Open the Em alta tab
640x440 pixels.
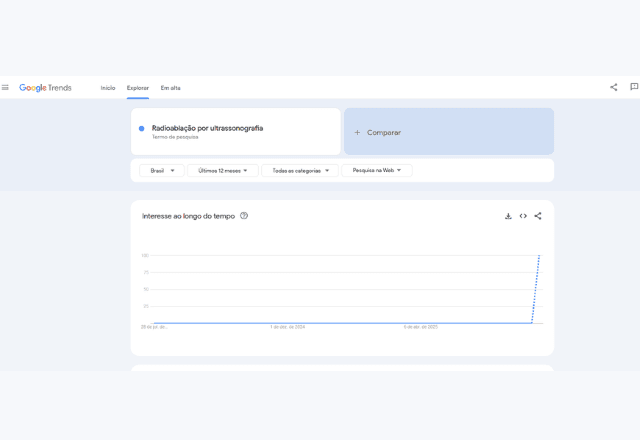tap(171, 88)
